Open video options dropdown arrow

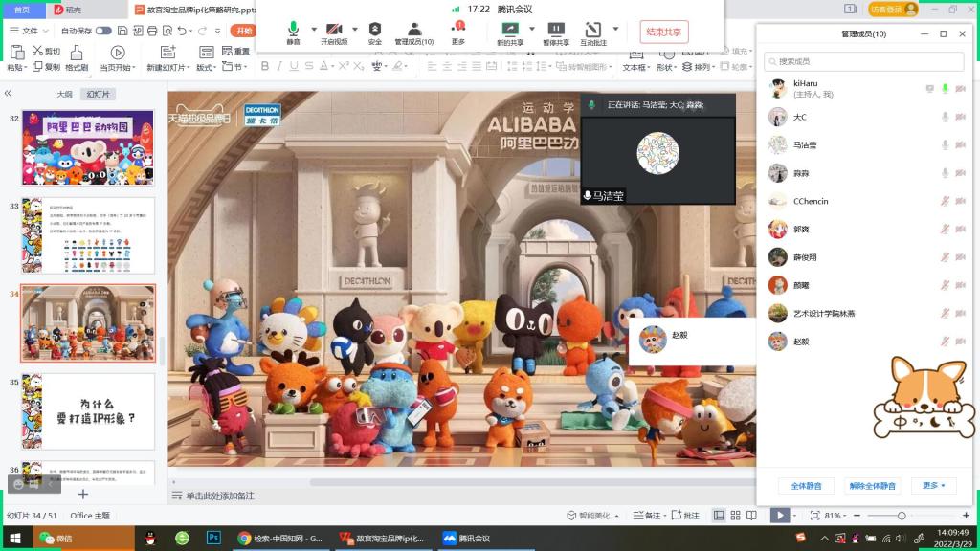(x=355, y=29)
